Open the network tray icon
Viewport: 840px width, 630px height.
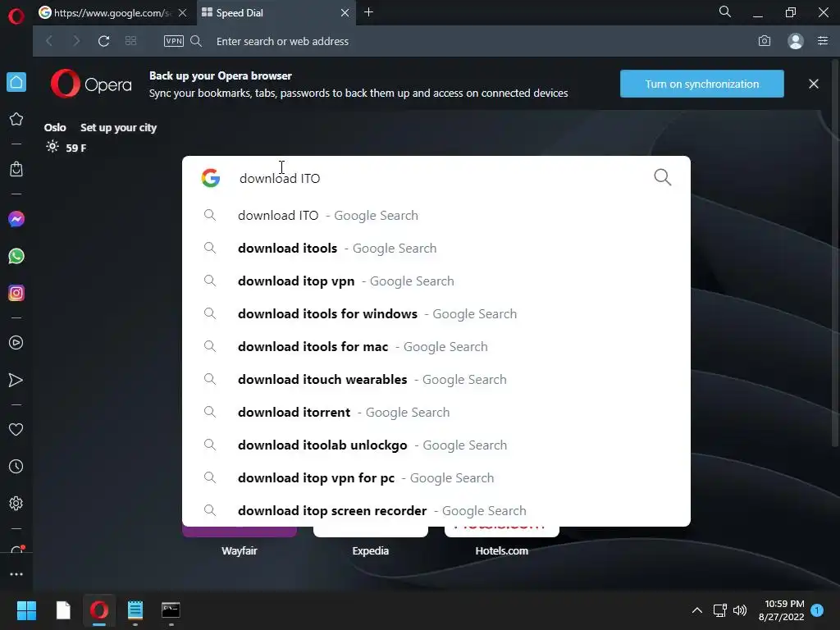click(720, 610)
